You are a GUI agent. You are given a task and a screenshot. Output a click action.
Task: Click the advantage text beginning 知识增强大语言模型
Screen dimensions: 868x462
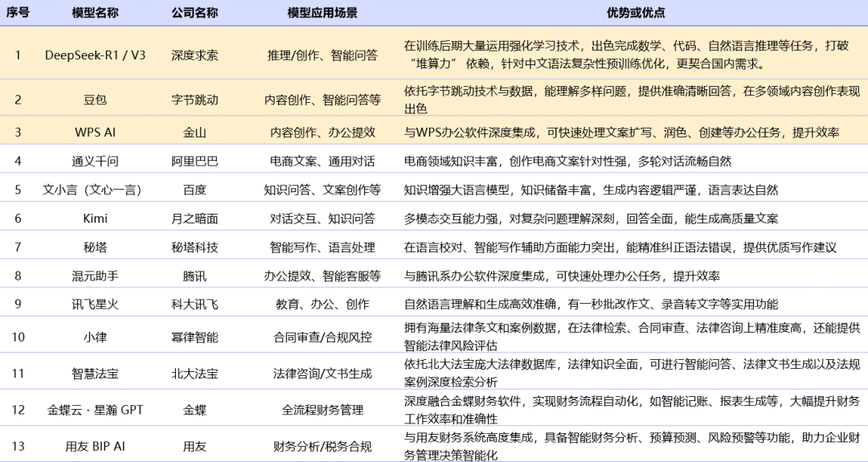tap(591, 190)
